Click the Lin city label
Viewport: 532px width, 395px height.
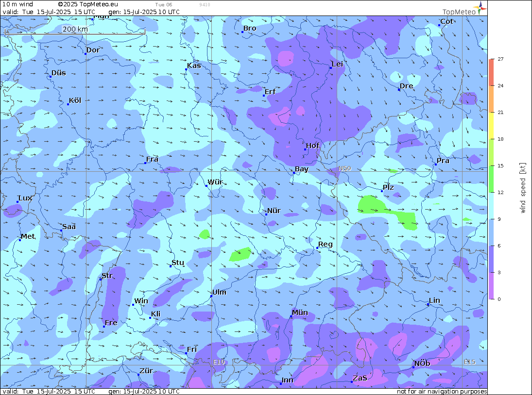[x=435, y=300]
